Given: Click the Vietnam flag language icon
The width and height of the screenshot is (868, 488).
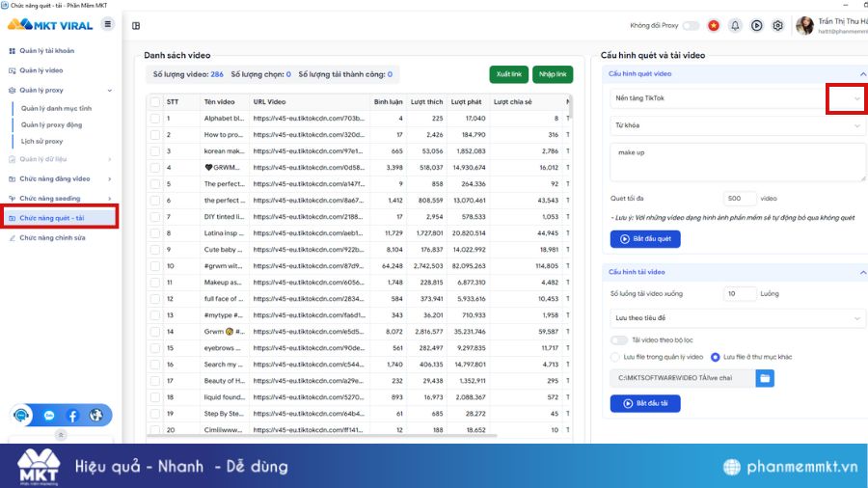Looking at the screenshot, I should pyautogui.click(x=714, y=25).
